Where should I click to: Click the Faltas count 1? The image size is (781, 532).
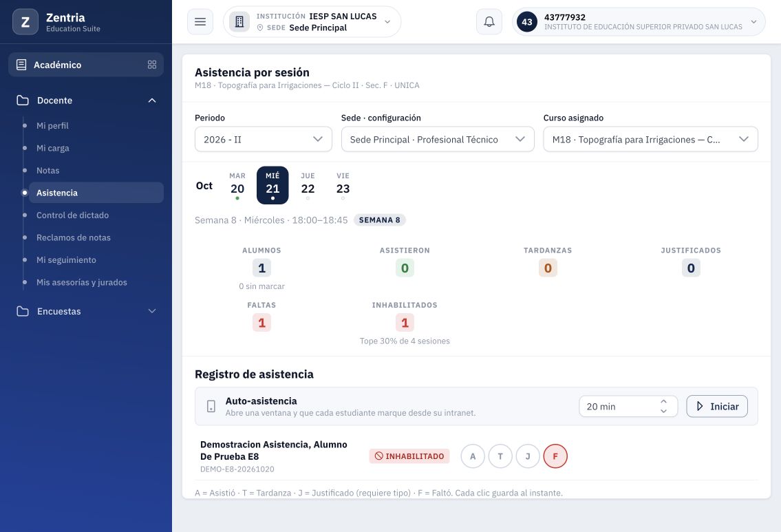pyautogui.click(x=261, y=323)
